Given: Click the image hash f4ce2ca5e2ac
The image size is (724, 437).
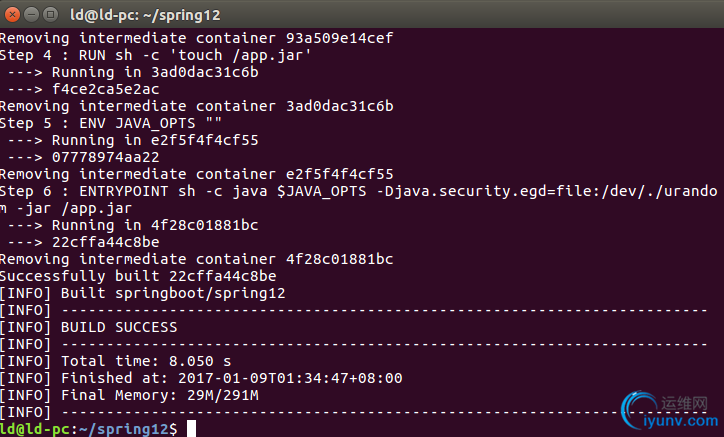Looking at the screenshot, I should [106, 89].
